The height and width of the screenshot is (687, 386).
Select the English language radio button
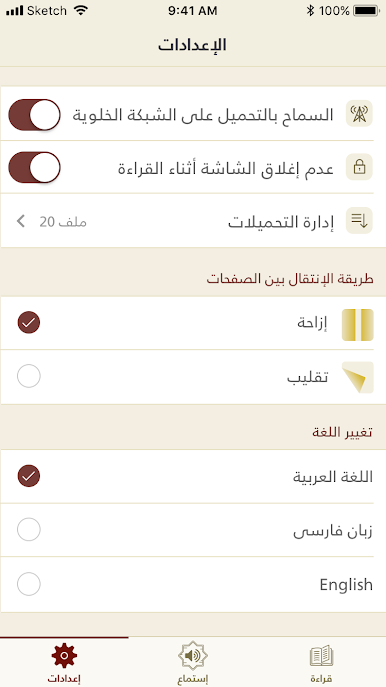(29, 584)
